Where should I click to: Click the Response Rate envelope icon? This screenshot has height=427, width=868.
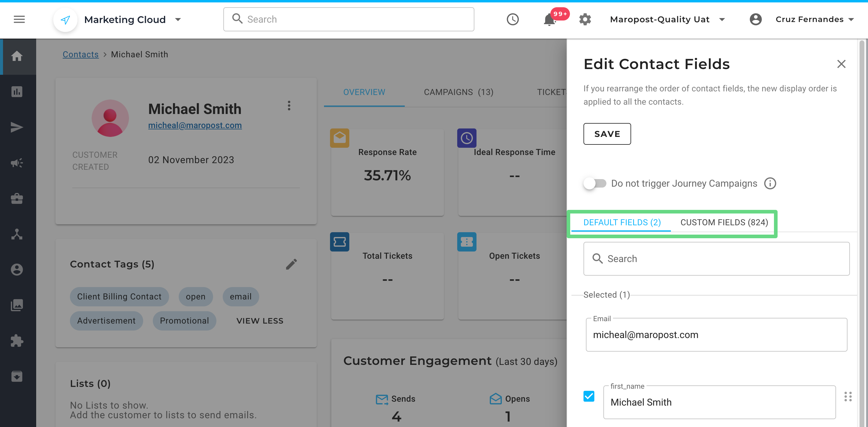[339, 138]
